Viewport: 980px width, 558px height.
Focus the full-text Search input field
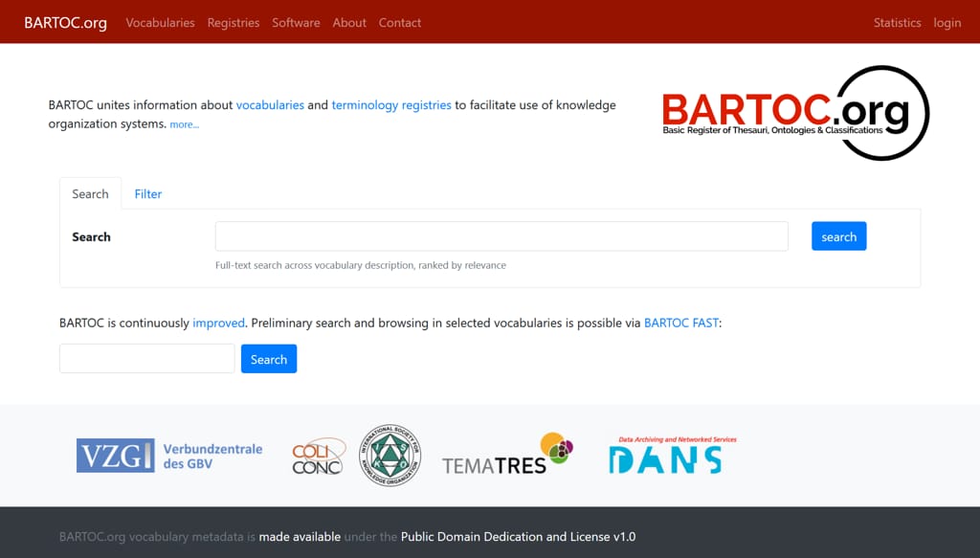pyautogui.click(x=501, y=236)
